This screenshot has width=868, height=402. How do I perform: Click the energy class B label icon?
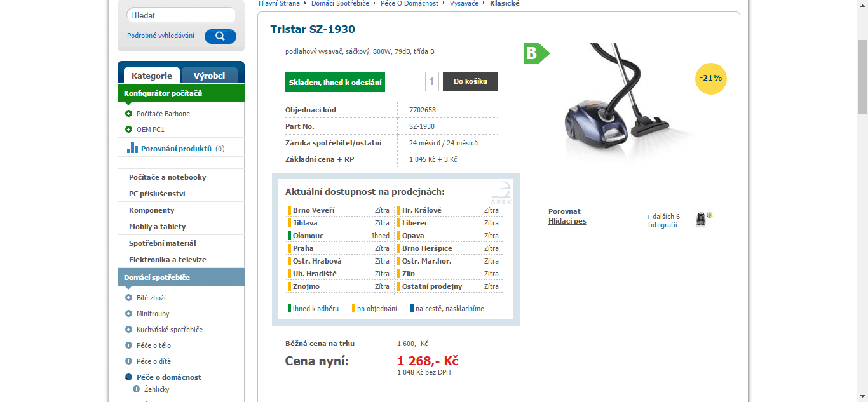click(536, 53)
